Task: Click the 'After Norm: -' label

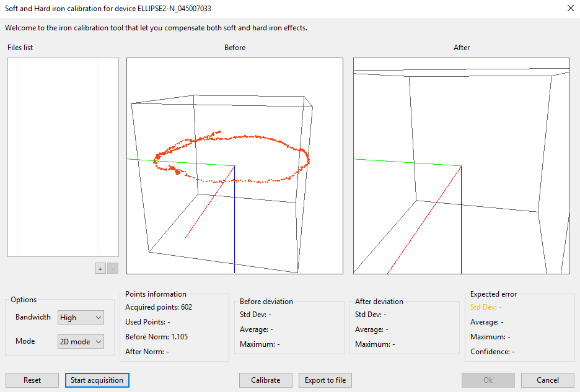Action: [147, 351]
